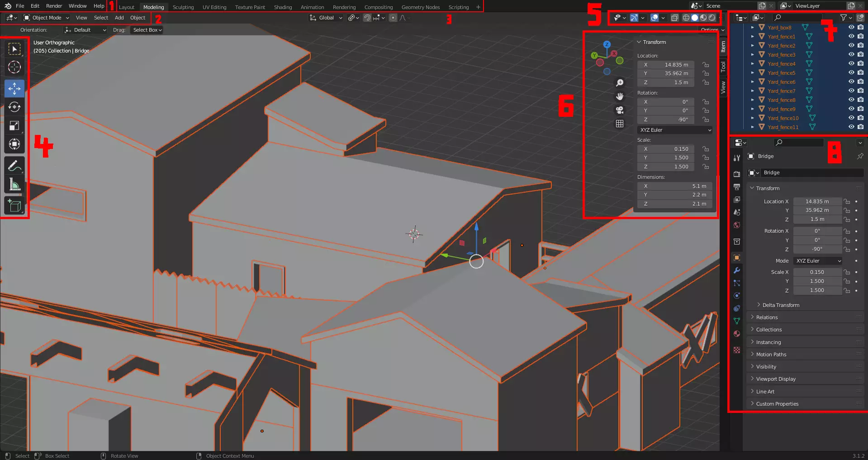Open the Render menu
Image resolution: width=868 pixels, height=460 pixels.
point(54,6)
